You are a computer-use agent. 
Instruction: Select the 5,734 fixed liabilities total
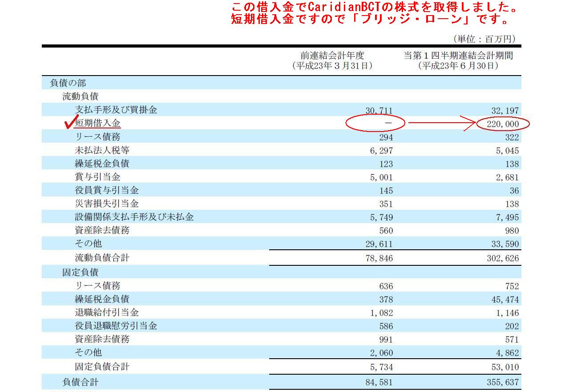click(x=381, y=367)
